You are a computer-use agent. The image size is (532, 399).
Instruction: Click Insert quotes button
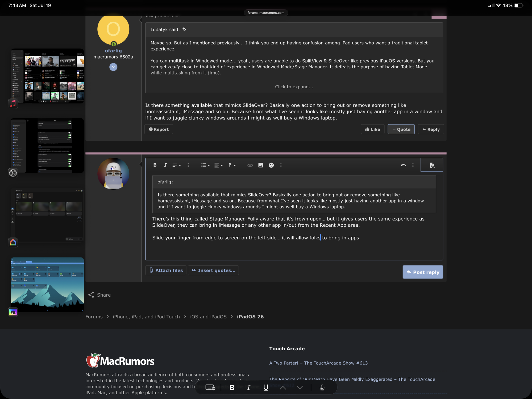click(213, 270)
